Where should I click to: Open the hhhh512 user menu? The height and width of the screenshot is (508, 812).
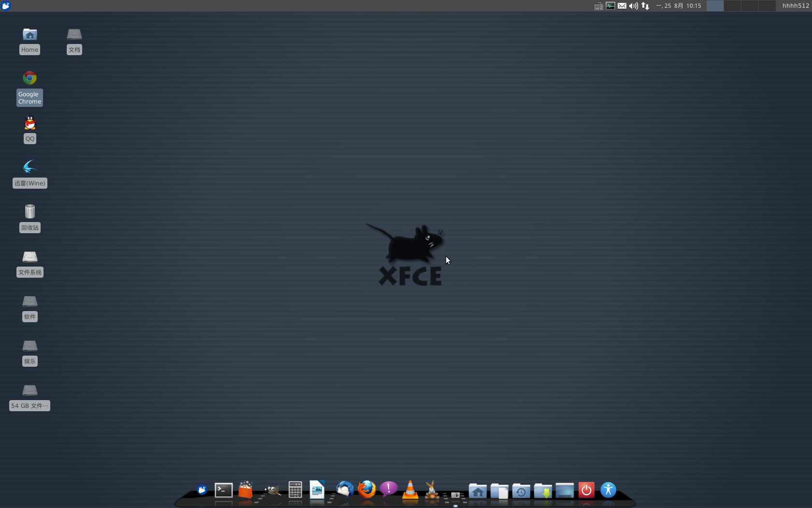pyautogui.click(x=796, y=6)
